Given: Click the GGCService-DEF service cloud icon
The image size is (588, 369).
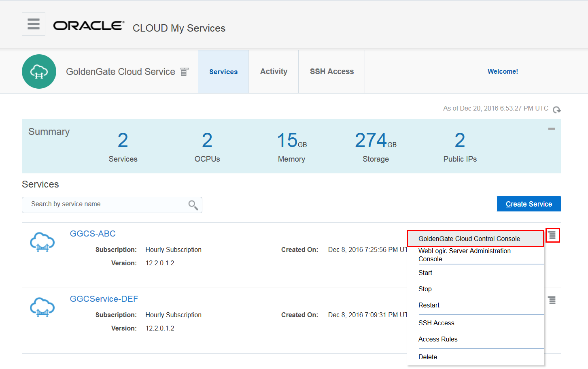Looking at the screenshot, I should (x=42, y=307).
